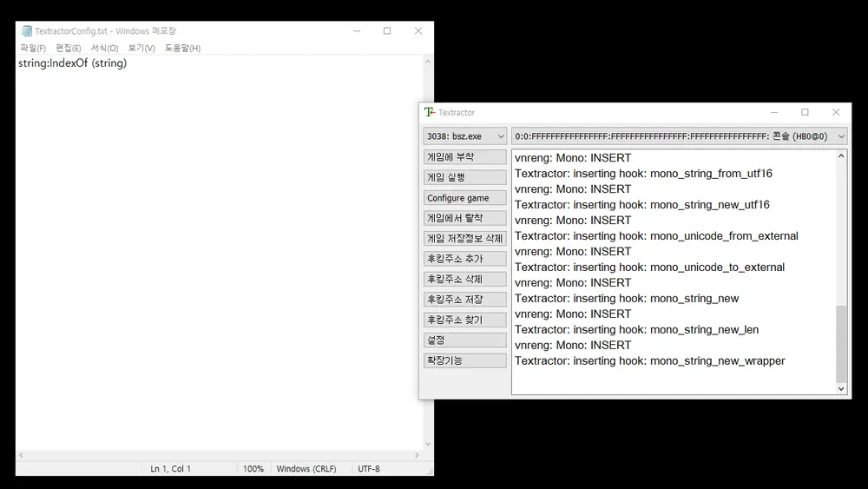Click the Textractor logo icon in title bar
Image resolution: width=868 pixels, height=489 pixels.
(430, 112)
